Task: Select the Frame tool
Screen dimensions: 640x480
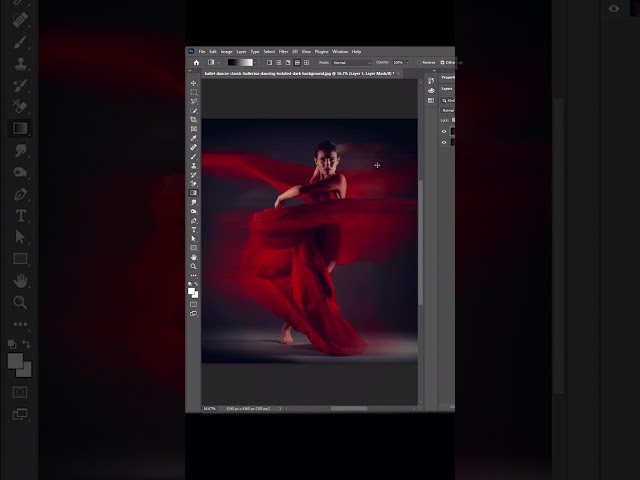Action: [x=193, y=129]
